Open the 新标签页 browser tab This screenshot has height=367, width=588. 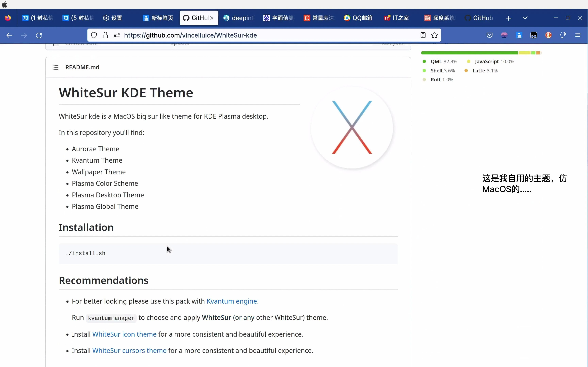coord(157,18)
